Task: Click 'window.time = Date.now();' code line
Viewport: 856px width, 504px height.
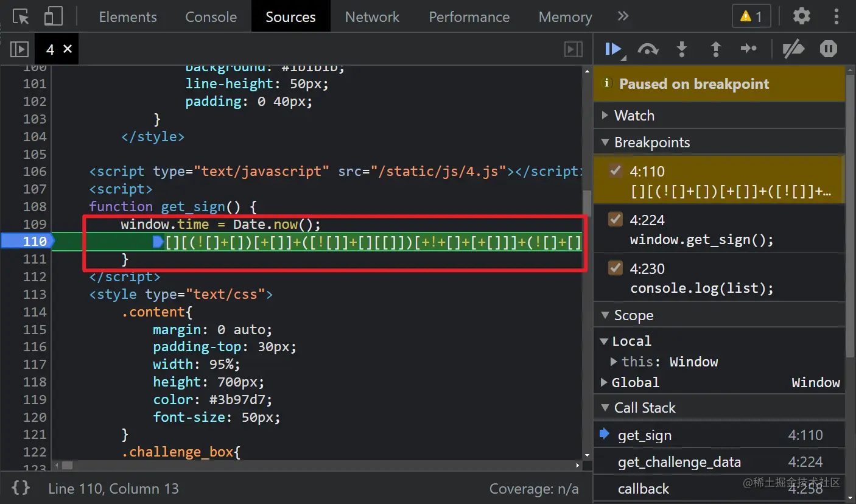Action: (x=220, y=224)
